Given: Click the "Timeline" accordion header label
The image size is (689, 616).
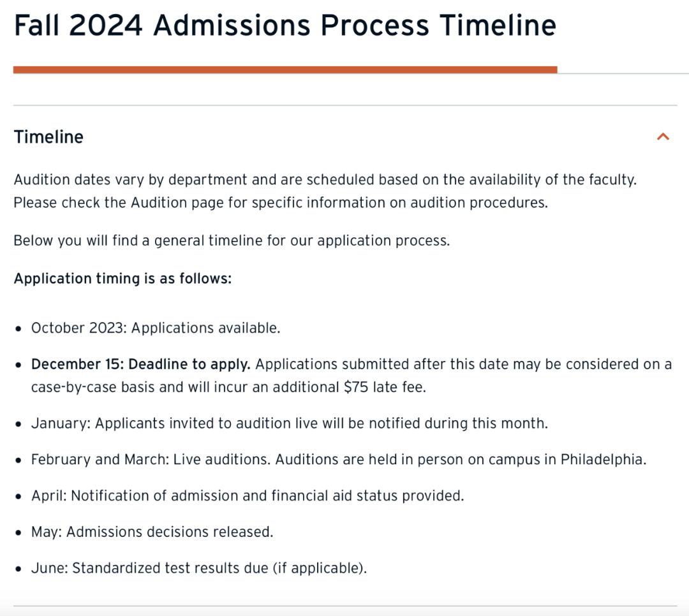Looking at the screenshot, I should 48,137.
